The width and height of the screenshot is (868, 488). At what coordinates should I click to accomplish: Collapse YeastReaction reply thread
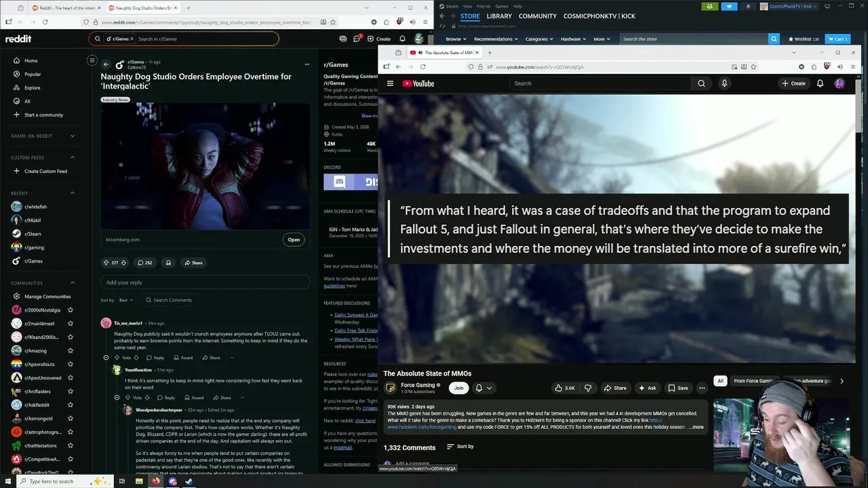(117, 398)
